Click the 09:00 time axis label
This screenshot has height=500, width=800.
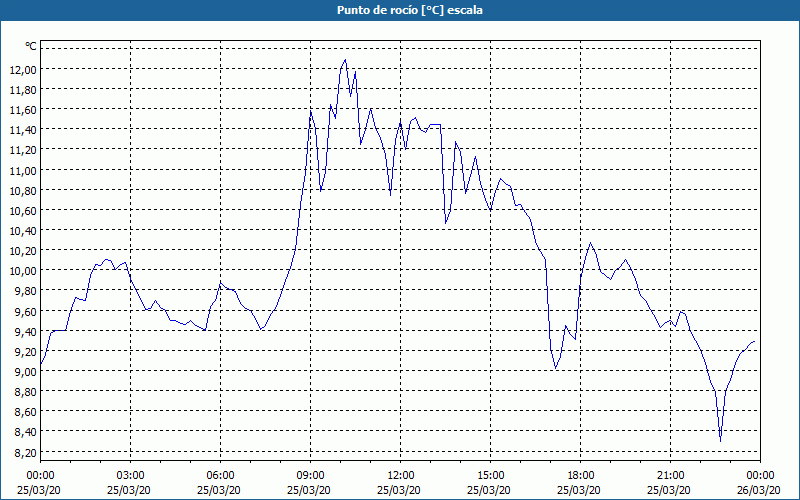310,476
